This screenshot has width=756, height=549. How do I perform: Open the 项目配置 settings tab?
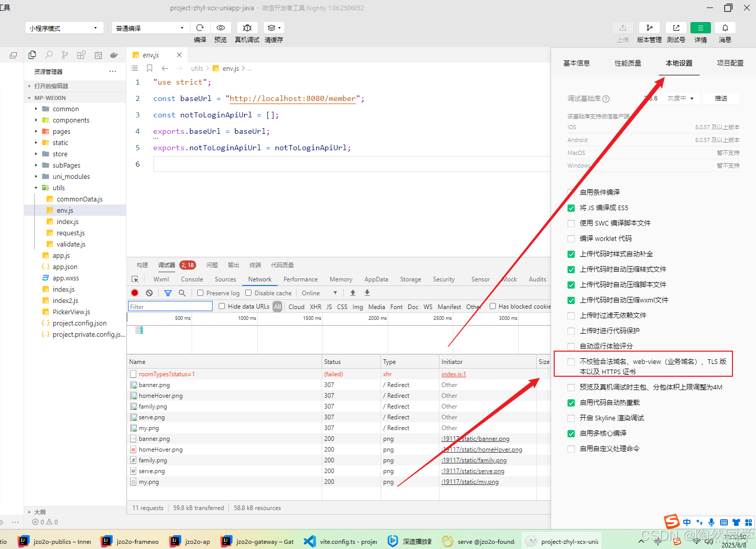click(730, 63)
